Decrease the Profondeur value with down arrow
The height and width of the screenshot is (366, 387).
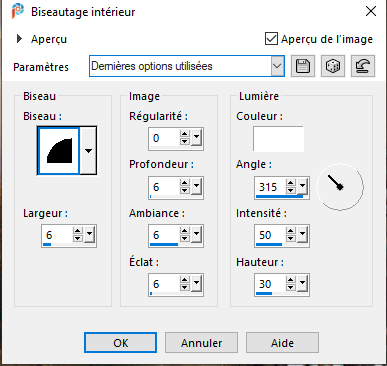point(184,190)
